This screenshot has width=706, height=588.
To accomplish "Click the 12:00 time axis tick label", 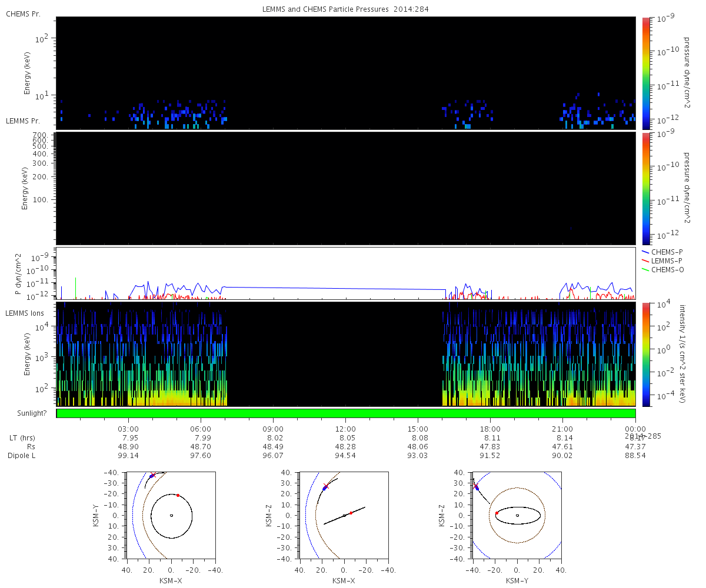I will (345, 429).
